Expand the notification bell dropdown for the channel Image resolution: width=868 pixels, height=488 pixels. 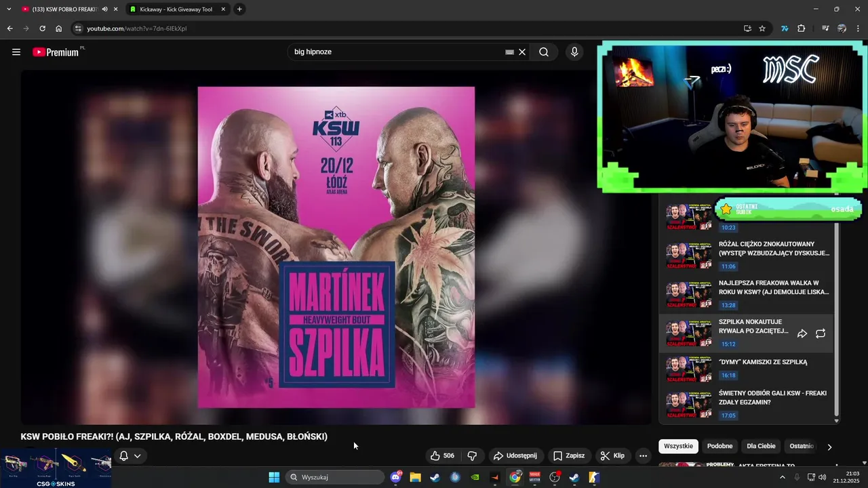point(130,455)
